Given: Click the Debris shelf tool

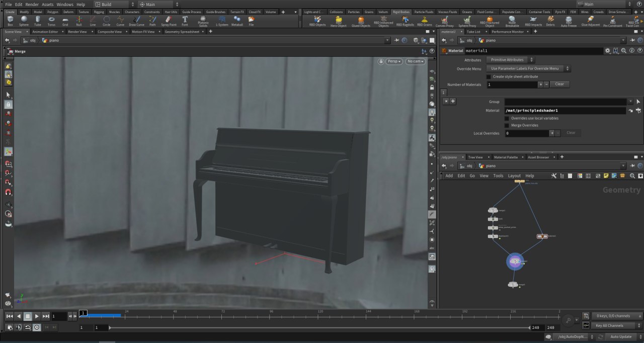Looking at the screenshot, I should pyautogui.click(x=550, y=21).
